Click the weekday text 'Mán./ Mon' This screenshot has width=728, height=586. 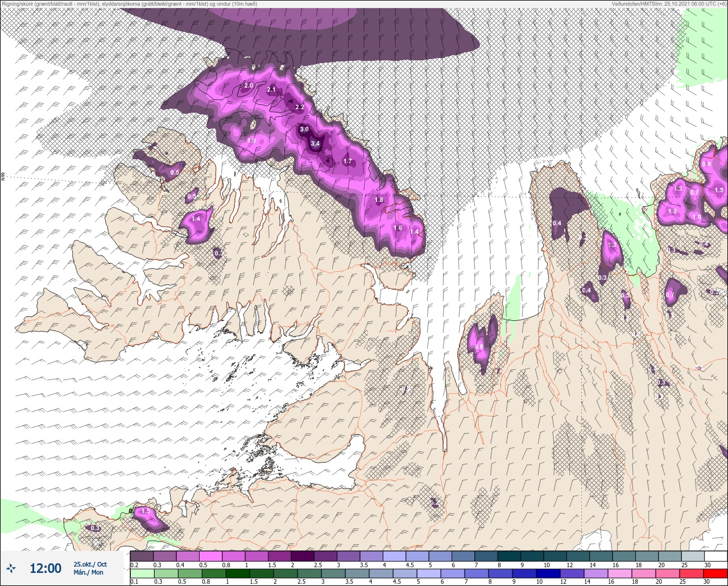pos(89,572)
